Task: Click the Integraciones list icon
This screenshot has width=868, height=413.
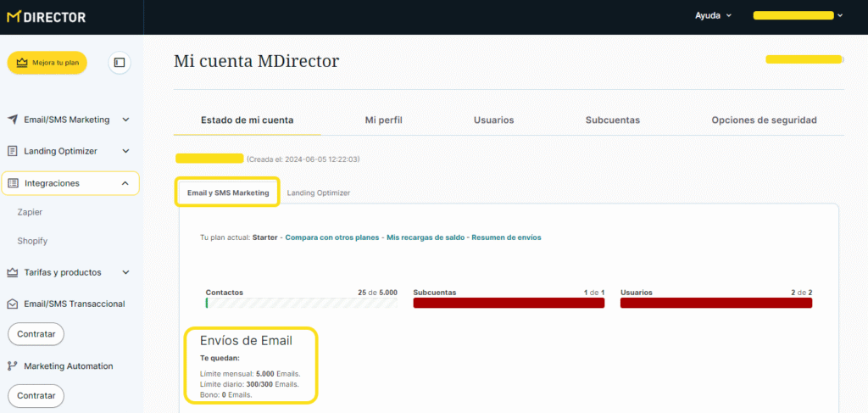Action: [x=13, y=183]
